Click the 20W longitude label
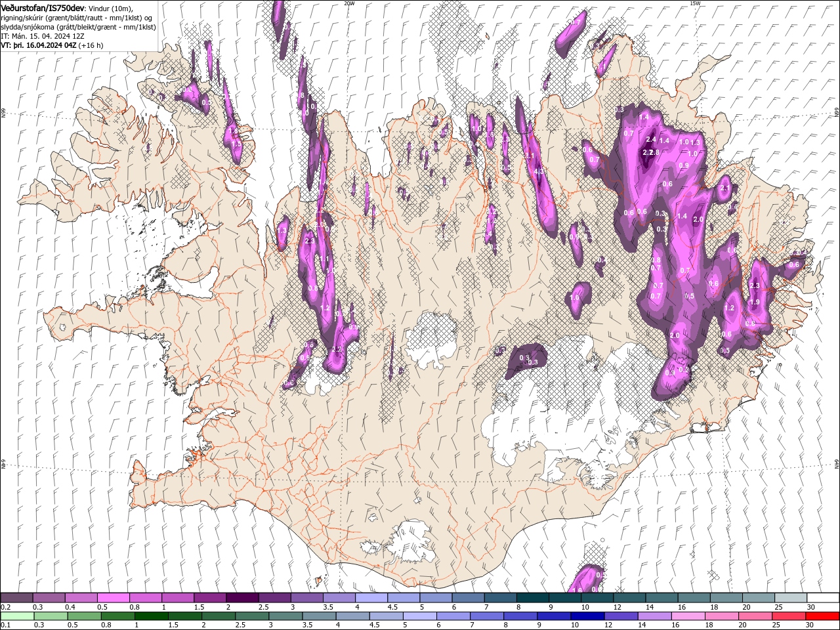Viewport: 840px width, 630px height. tap(349, 3)
